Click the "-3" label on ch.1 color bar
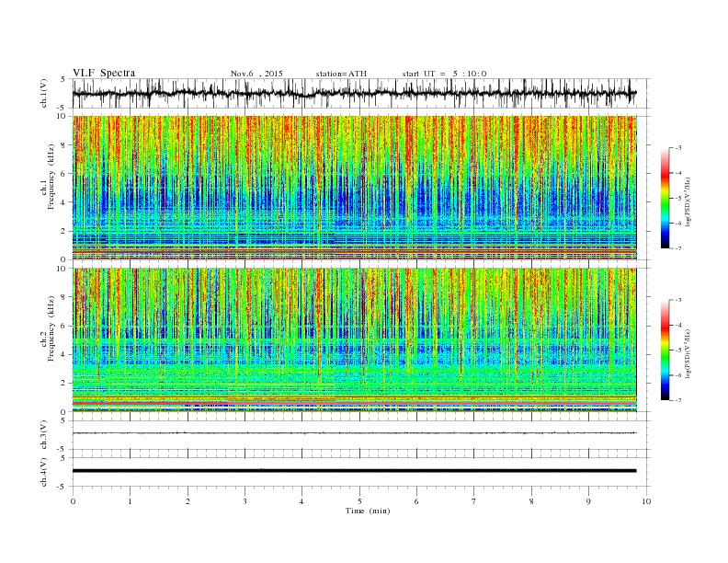This screenshot has height=563, width=728. [677, 148]
